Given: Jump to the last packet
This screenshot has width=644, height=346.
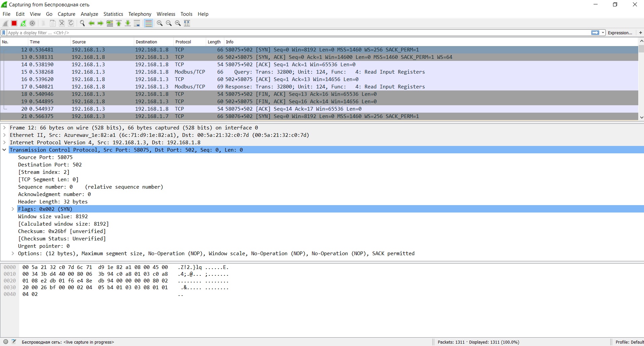Looking at the screenshot, I should pyautogui.click(x=128, y=23).
